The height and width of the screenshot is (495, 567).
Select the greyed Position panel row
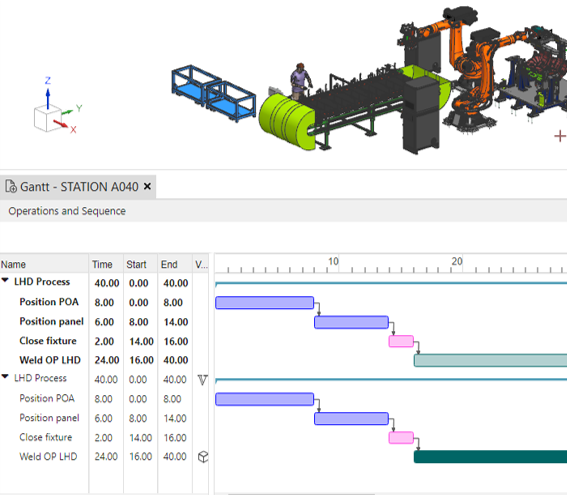pos(49,418)
